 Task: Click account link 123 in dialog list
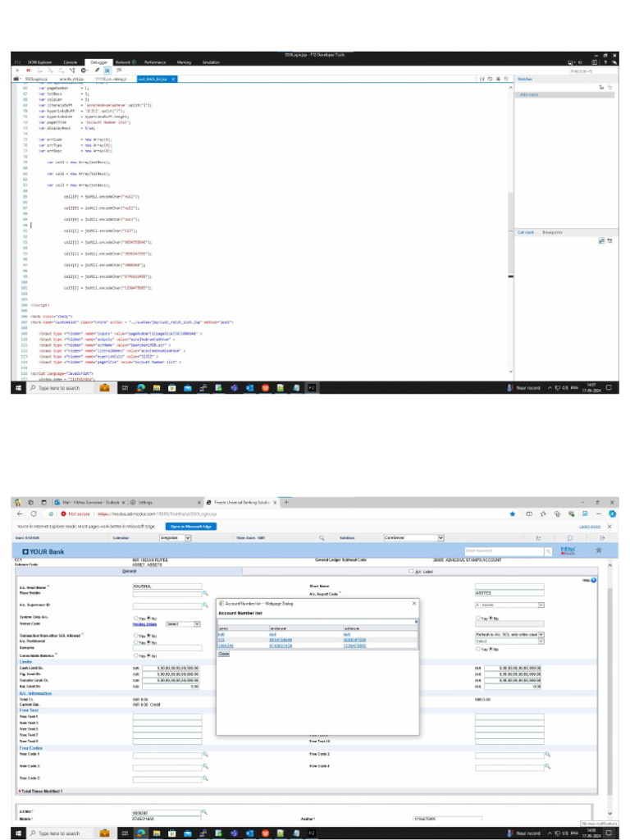tap(221, 640)
